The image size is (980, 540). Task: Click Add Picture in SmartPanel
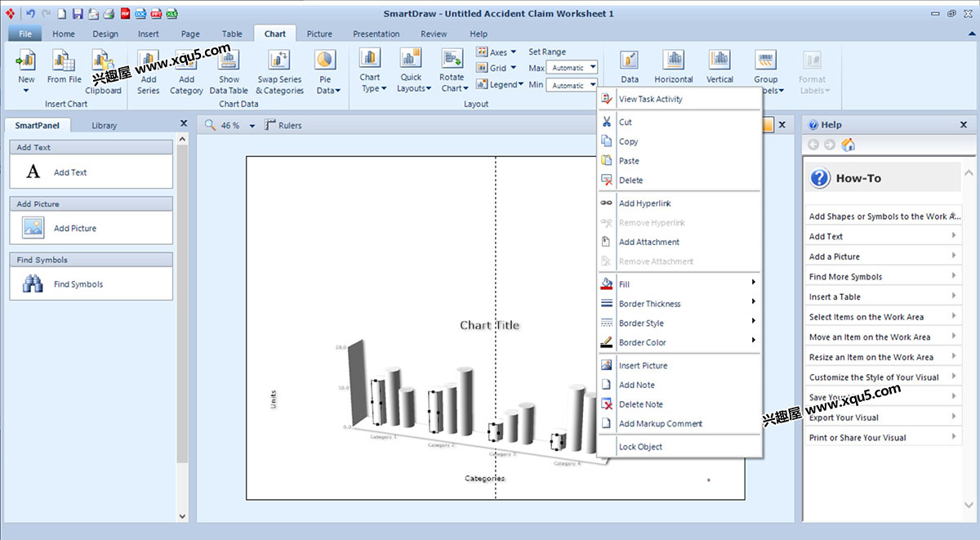[91, 228]
